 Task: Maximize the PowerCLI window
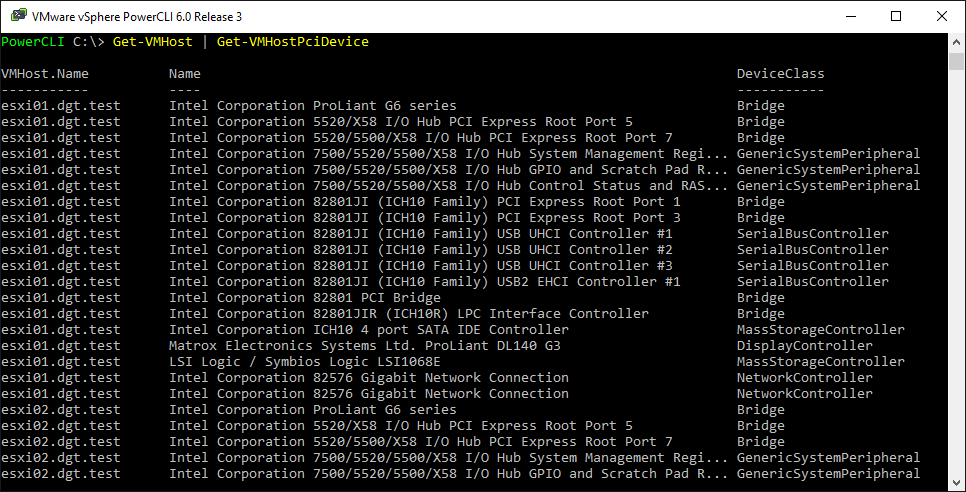[x=896, y=17]
